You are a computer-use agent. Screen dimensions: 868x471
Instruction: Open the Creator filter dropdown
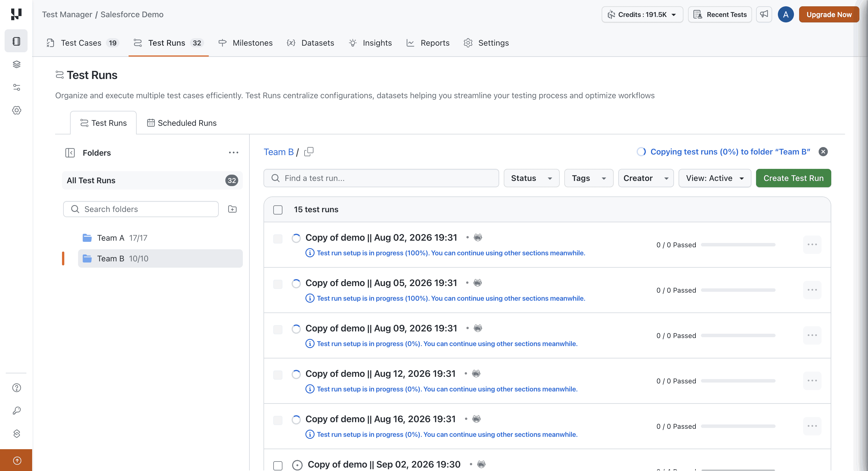646,178
